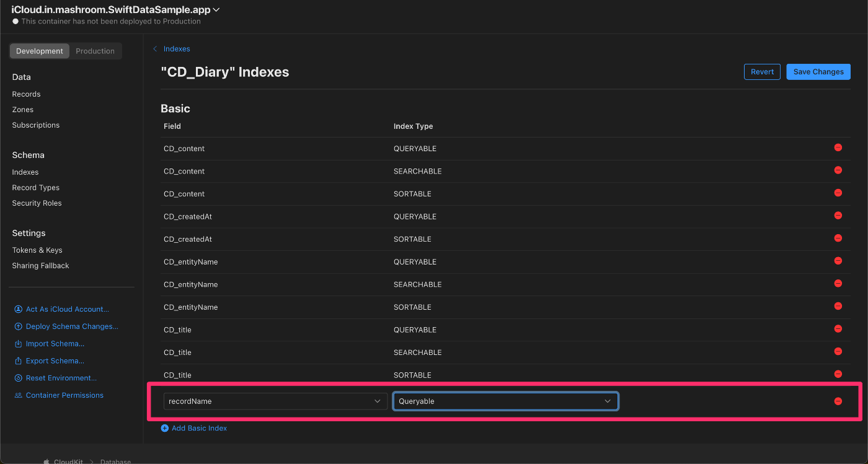Click the Reset Environment icon

click(x=18, y=378)
